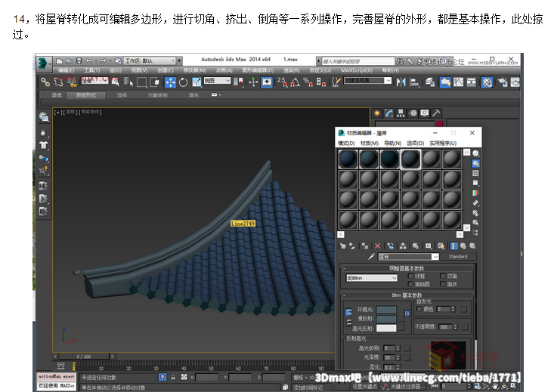551x392 pixels.
Task: Open the MAXScript(X) menu
Action: click(x=356, y=70)
